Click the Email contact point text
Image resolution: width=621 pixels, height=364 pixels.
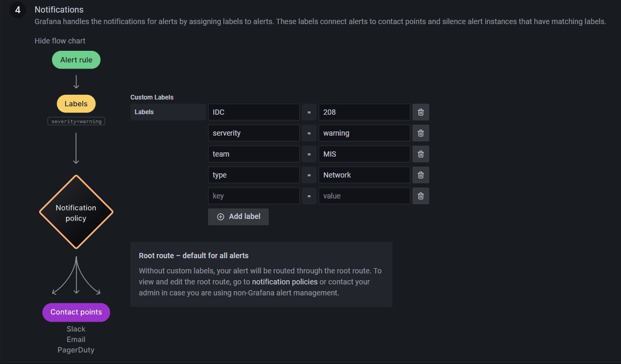click(x=76, y=339)
